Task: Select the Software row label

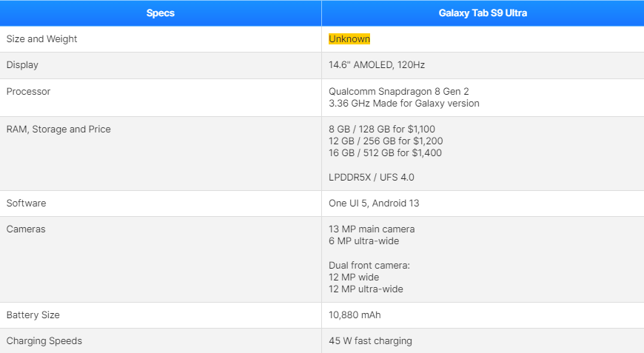Action: point(26,204)
